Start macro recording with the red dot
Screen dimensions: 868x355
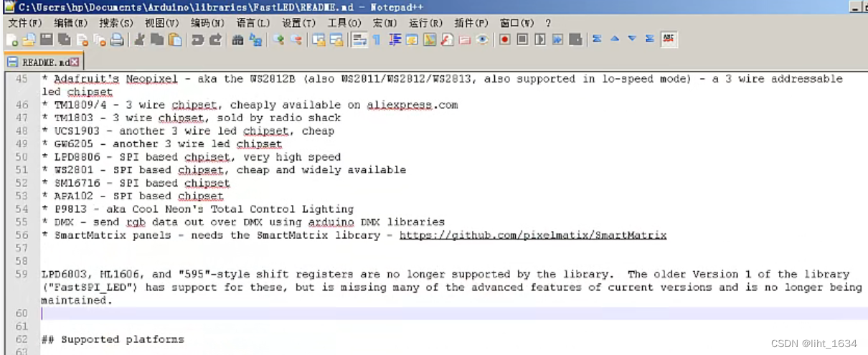tap(504, 39)
